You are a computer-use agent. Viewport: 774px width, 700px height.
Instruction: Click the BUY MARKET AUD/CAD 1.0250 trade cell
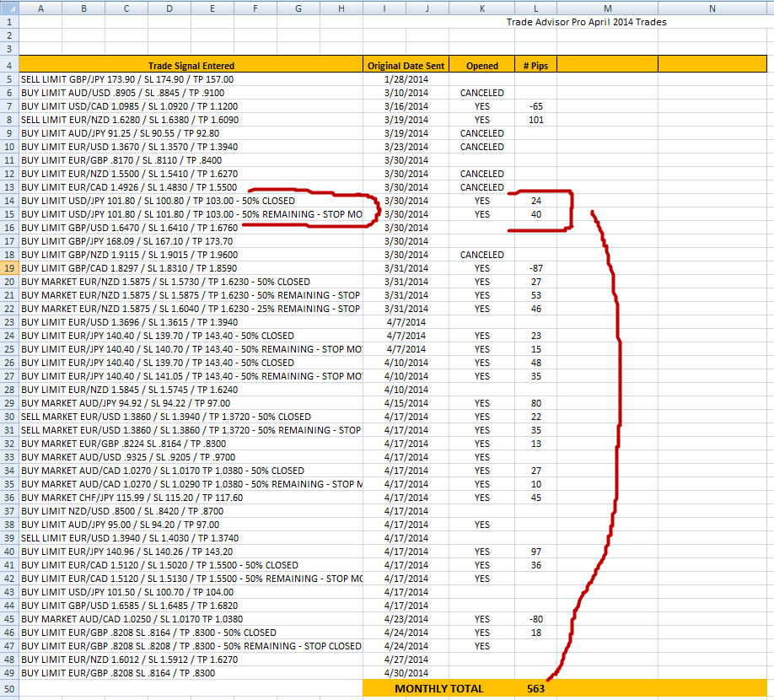click(191, 619)
